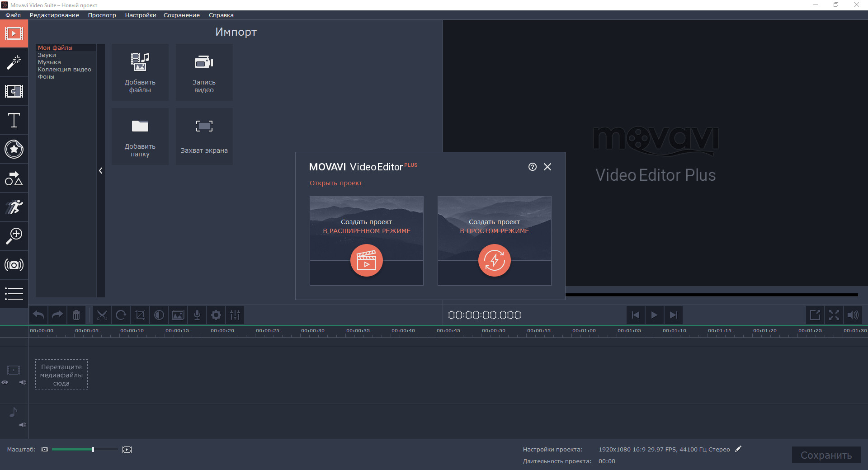Open the Import media tab

(14, 33)
